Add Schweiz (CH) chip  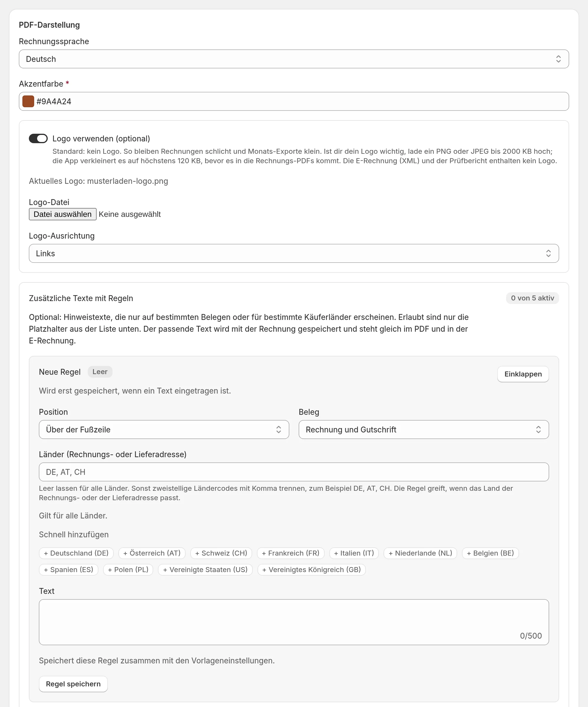221,553
